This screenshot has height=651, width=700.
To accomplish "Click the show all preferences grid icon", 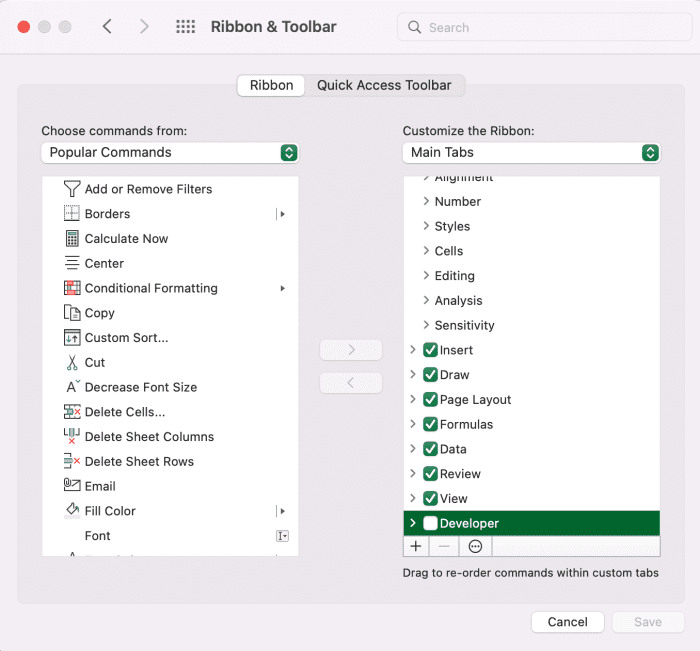I will pyautogui.click(x=185, y=27).
